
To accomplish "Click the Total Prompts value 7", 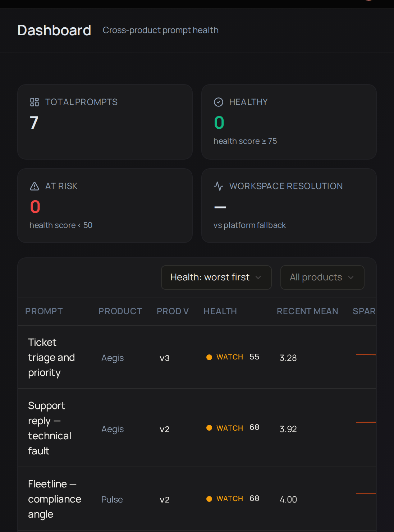I will [x=34, y=123].
